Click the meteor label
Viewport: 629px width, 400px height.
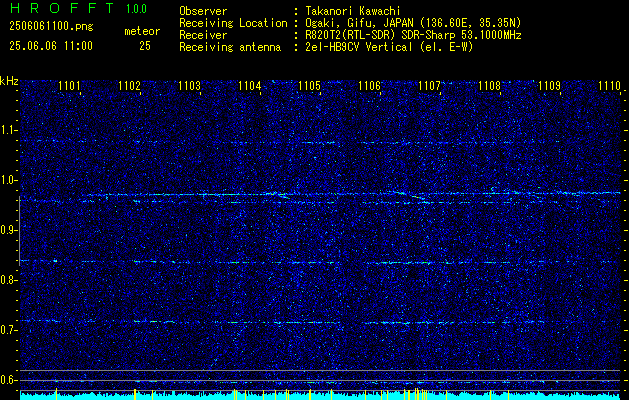(142, 31)
